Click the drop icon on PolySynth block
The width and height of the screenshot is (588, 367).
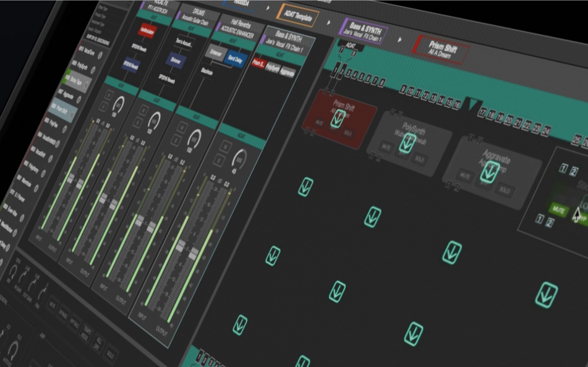[407, 143]
